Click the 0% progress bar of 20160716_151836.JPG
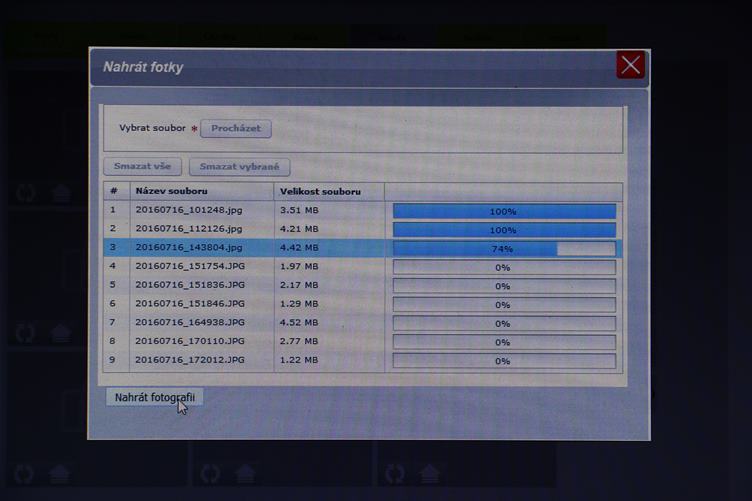 coord(504,286)
